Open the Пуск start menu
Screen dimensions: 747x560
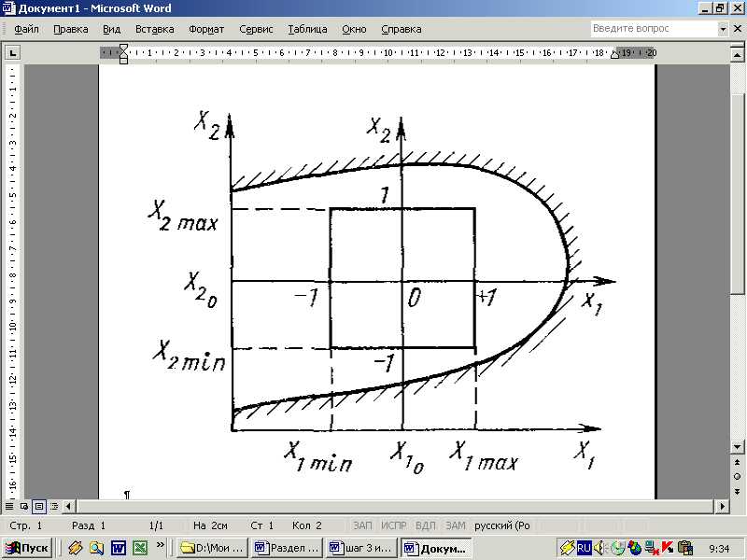[27, 548]
